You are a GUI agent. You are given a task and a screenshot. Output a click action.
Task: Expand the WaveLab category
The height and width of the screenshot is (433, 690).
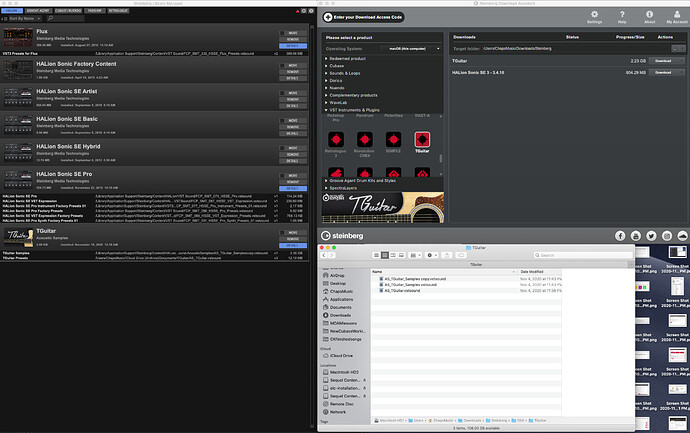(x=338, y=103)
